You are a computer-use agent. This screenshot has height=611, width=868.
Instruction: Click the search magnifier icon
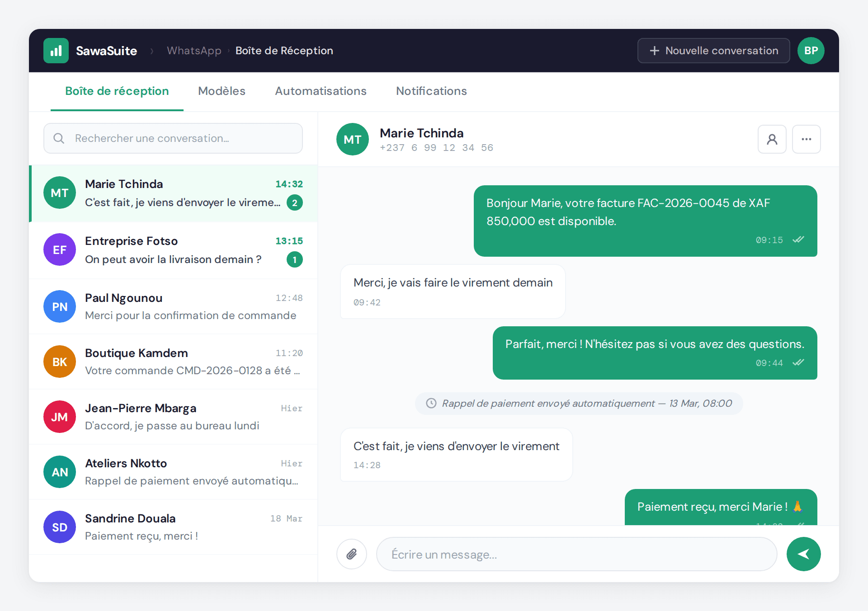point(59,138)
